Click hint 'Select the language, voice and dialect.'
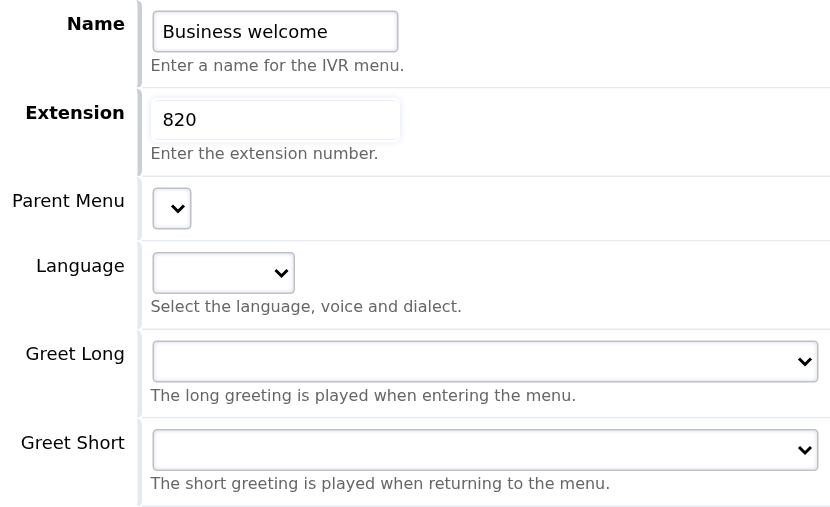 click(x=306, y=306)
